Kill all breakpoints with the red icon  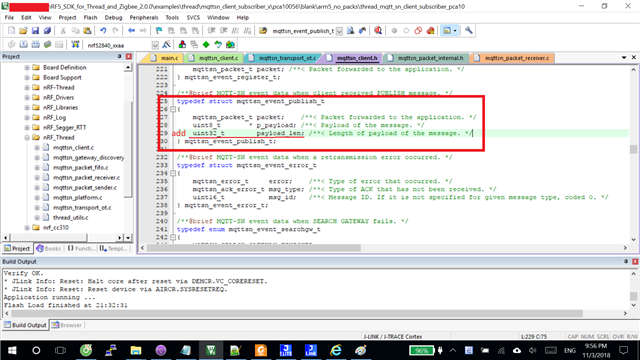tap(430, 31)
